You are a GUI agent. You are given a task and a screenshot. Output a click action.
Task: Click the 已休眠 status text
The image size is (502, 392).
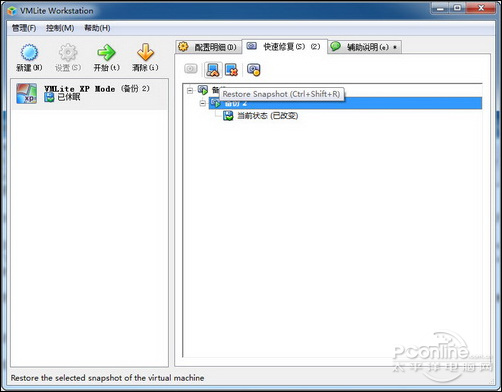tap(69, 97)
